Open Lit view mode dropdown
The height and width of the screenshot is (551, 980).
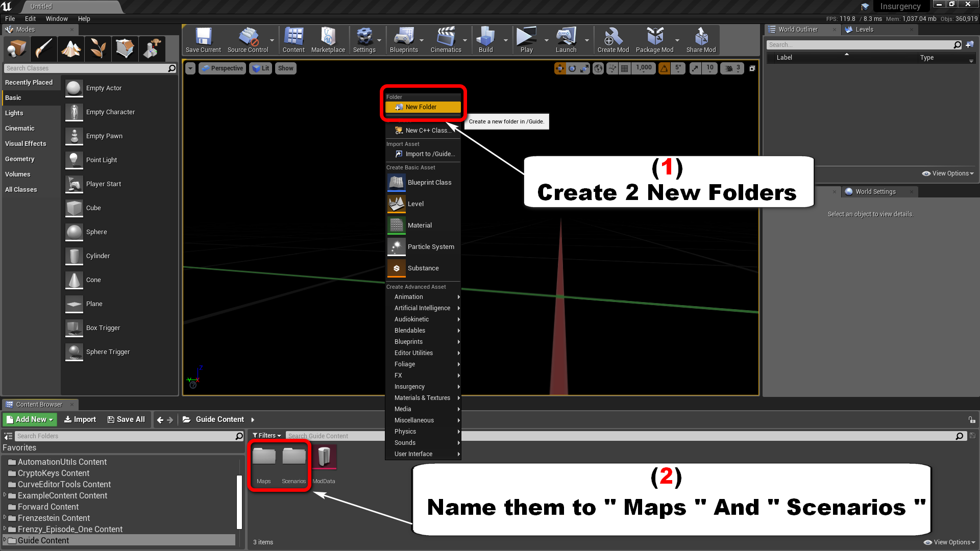coord(261,68)
